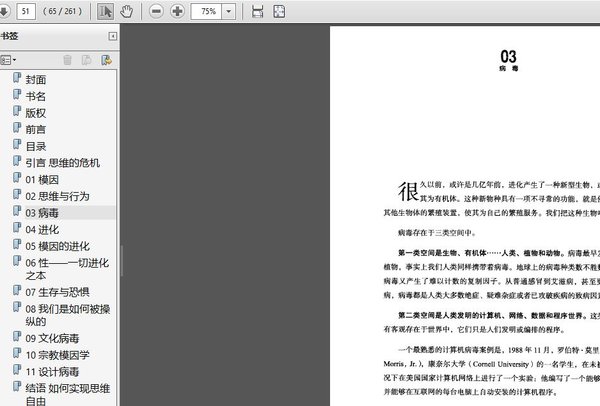
Task: Click the 书签 panel title
Action: [x=9, y=36]
